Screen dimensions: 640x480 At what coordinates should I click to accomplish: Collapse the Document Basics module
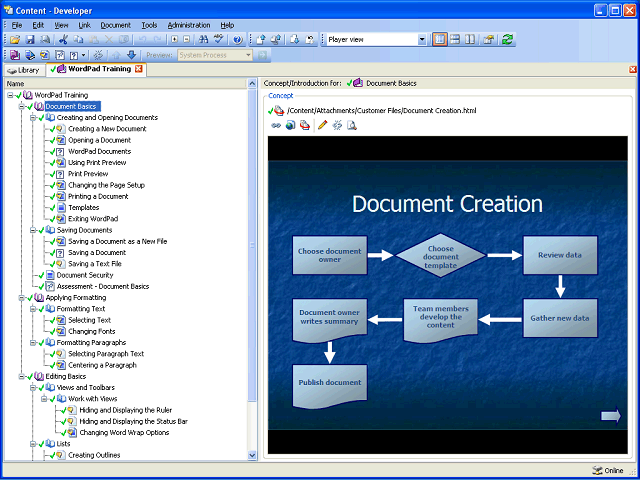[22, 107]
